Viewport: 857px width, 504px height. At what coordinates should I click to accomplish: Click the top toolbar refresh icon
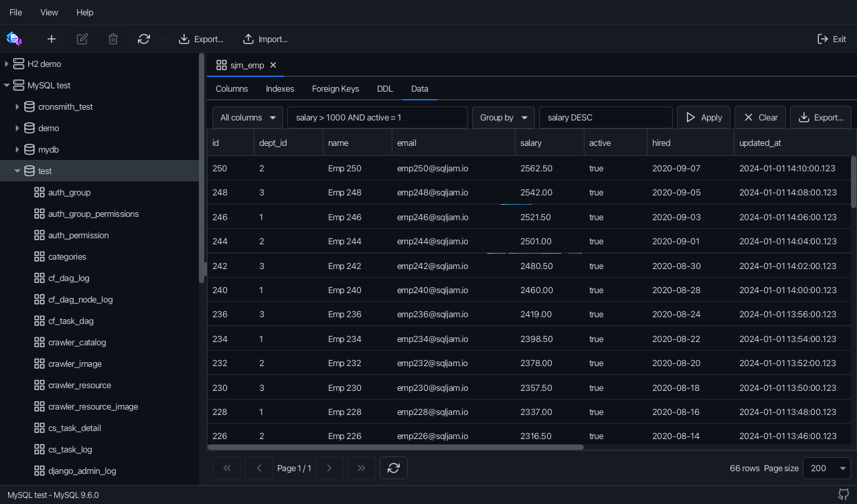(x=144, y=39)
